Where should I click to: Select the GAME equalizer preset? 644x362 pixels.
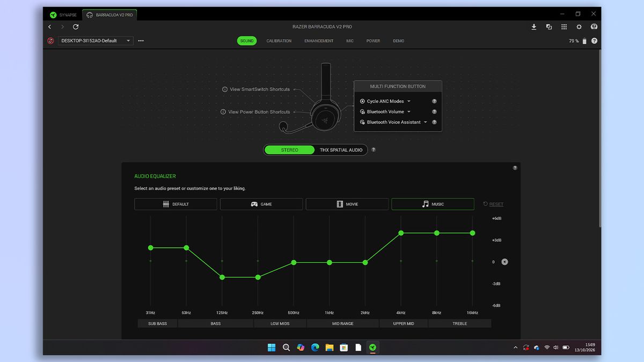pos(261,204)
